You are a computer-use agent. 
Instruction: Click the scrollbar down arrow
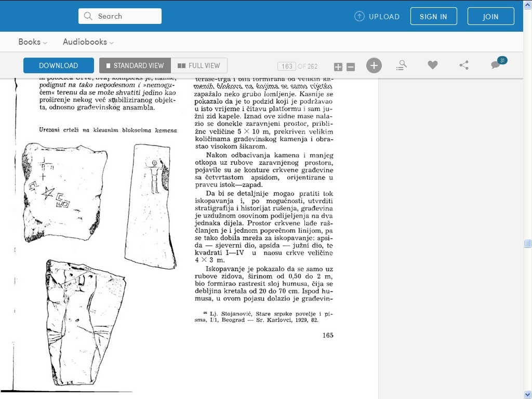click(527, 394)
